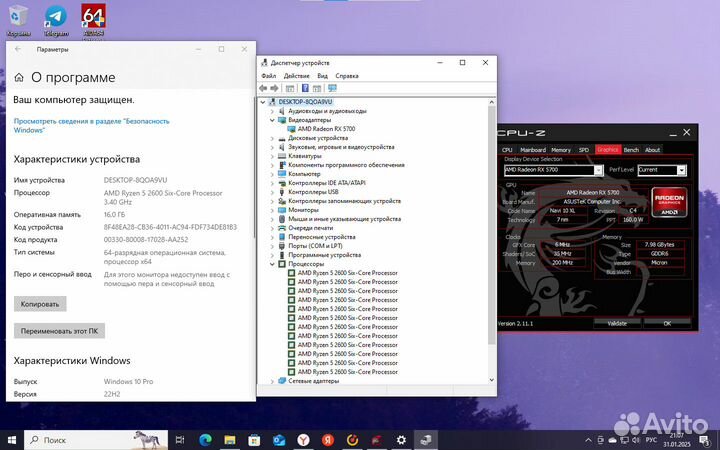Viewport: 720px width, 450px height.
Task: Expand the Мониторы node arrow
Action: 272,210
